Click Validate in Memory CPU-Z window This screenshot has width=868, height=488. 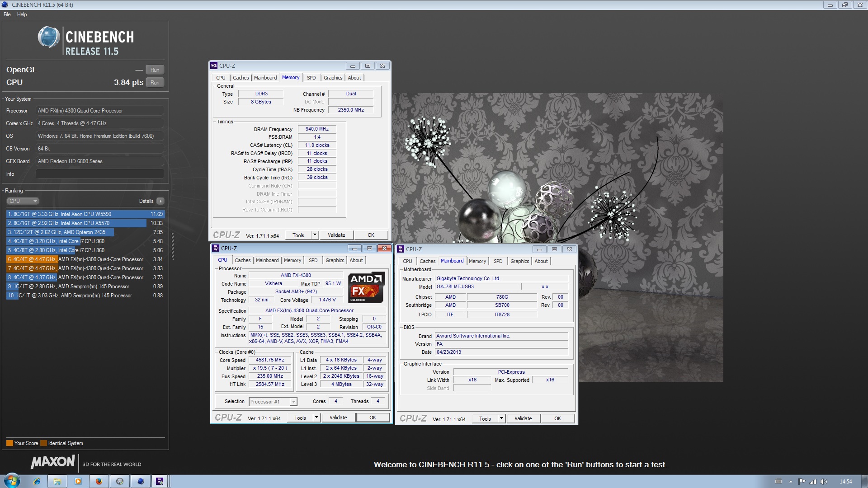336,235
